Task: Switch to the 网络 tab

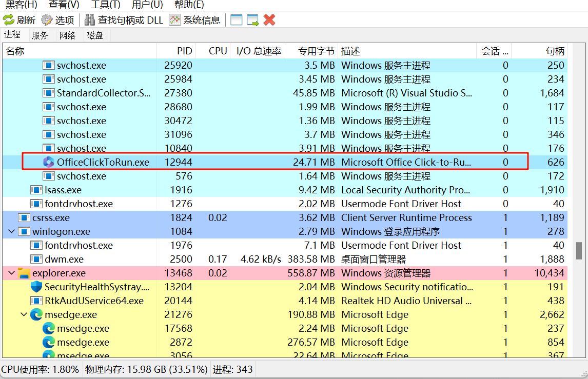Action: coord(67,35)
